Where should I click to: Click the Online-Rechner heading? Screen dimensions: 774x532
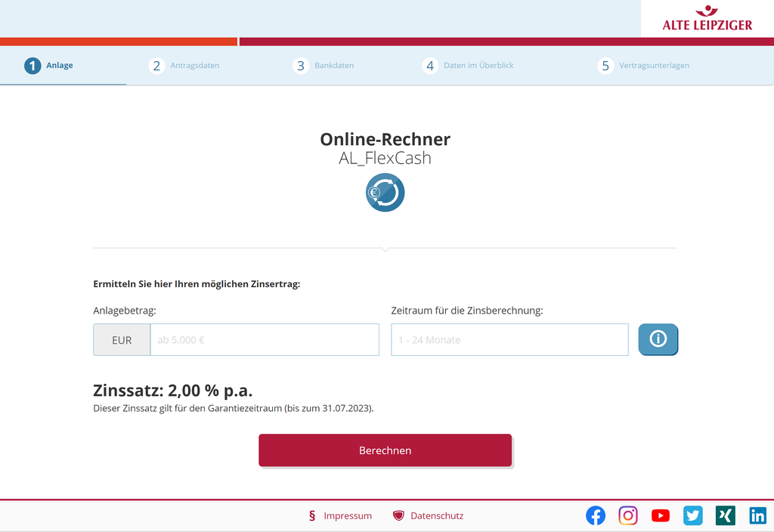pyautogui.click(x=385, y=139)
